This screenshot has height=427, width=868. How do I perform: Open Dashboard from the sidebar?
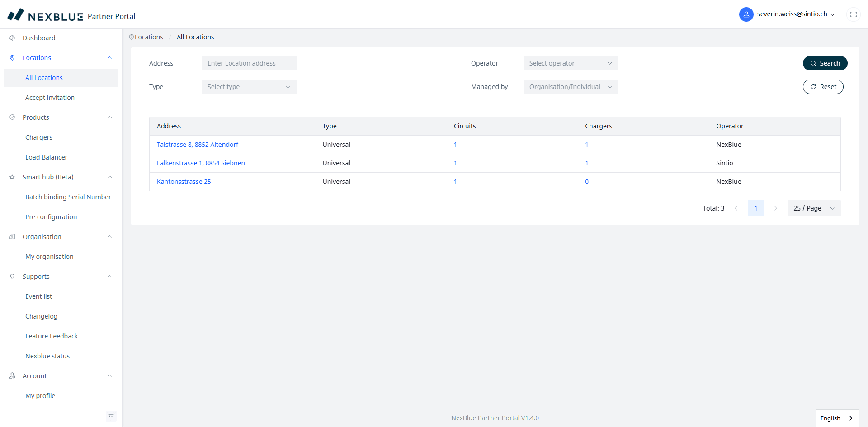pos(39,38)
